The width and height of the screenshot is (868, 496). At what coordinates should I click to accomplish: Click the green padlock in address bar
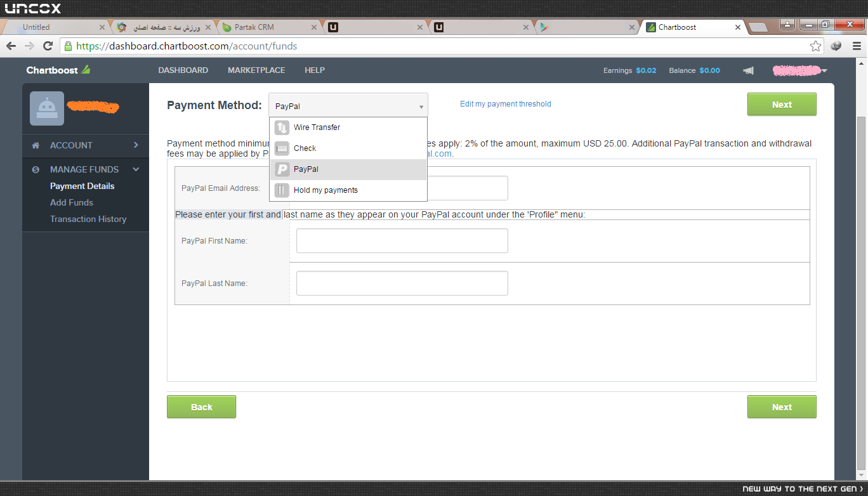(x=68, y=46)
